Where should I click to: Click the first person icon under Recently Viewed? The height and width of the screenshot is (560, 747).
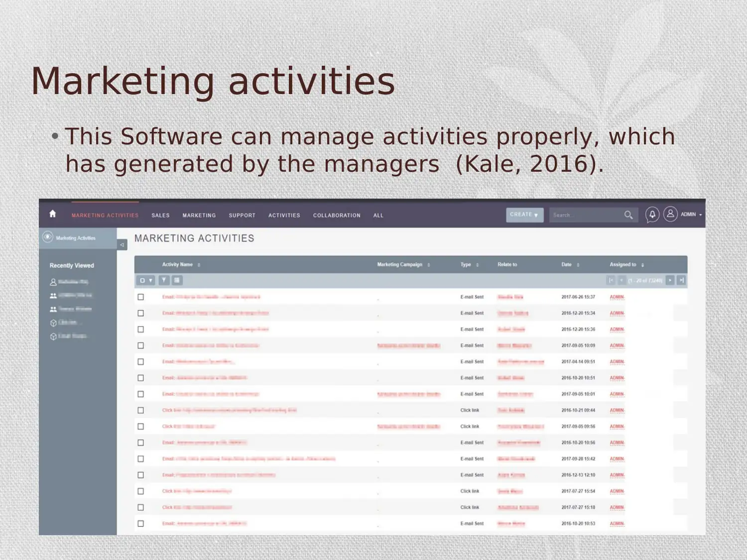[53, 282]
